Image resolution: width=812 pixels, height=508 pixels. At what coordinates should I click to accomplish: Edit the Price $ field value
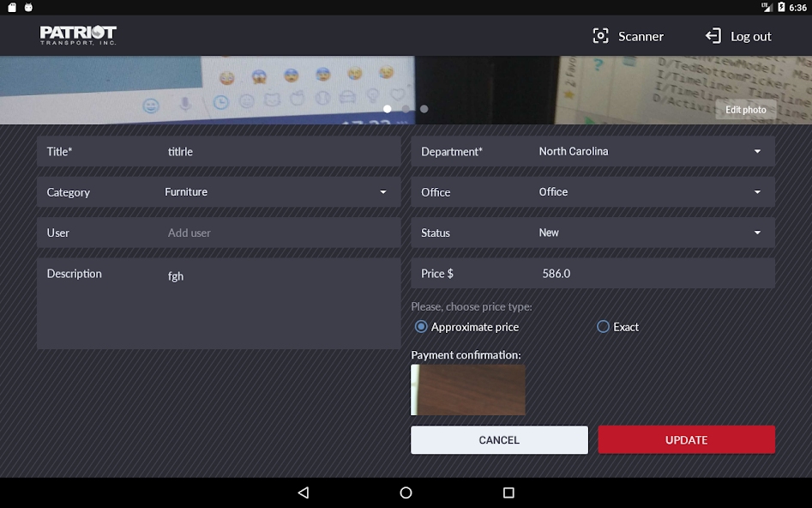pos(593,273)
